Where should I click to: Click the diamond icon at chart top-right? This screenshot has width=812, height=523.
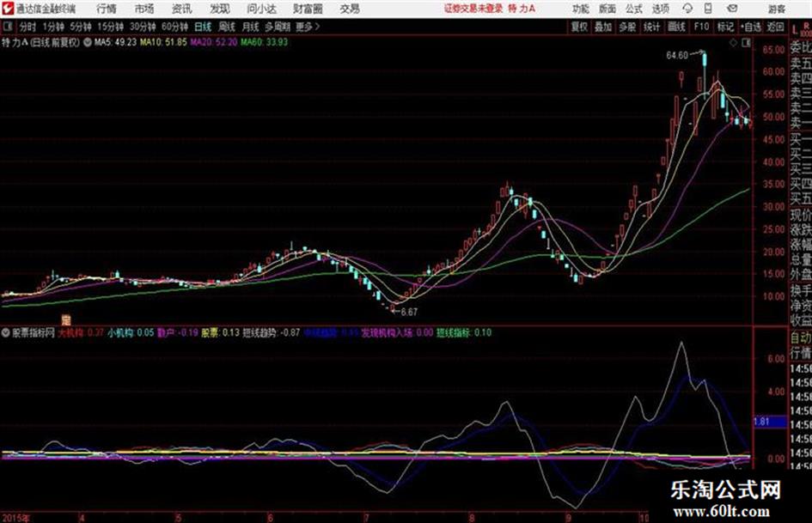(733, 43)
